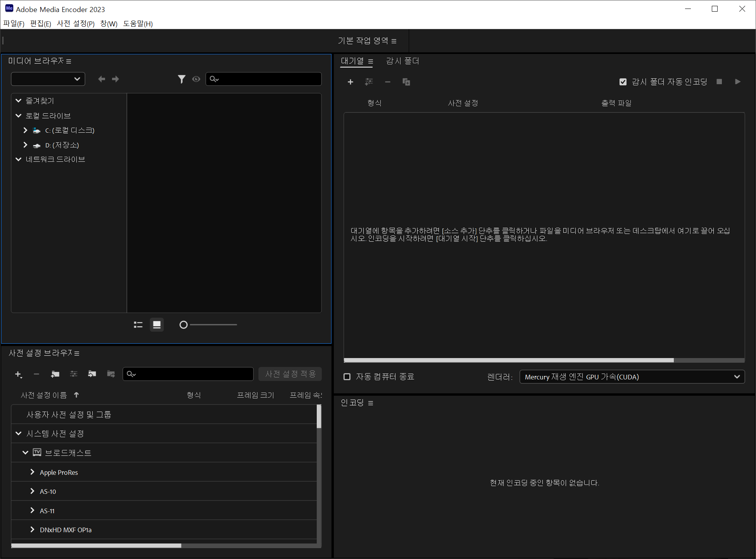This screenshot has width=756, height=559.
Task: Click the thumbnail size zoom slider handle
Action: (183, 325)
